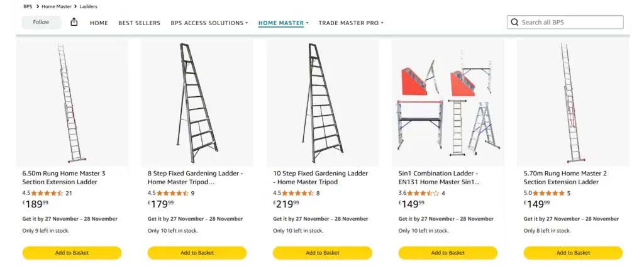Open the Trade Master Pro dropdown

click(x=351, y=23)
